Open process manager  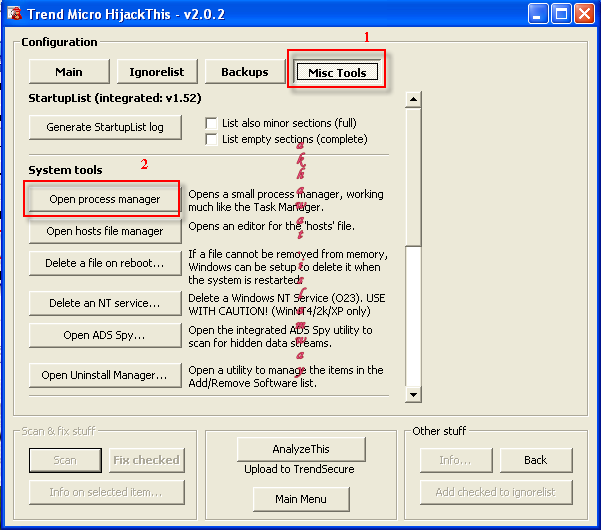pos(105,199)
